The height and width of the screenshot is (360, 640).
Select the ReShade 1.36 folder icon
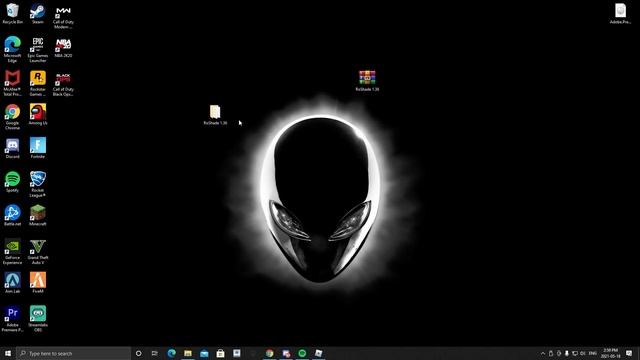pyautogui.click(x=215, y=115)
